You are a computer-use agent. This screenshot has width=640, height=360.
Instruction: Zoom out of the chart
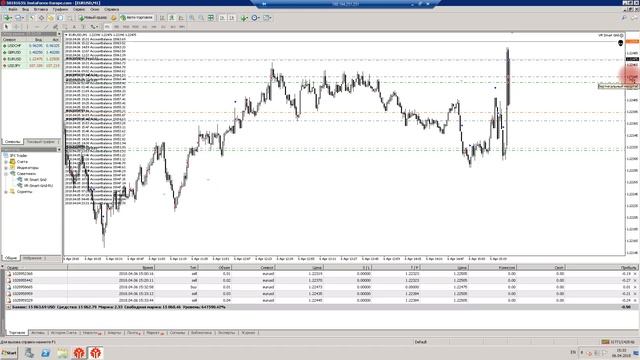[201, 18]
